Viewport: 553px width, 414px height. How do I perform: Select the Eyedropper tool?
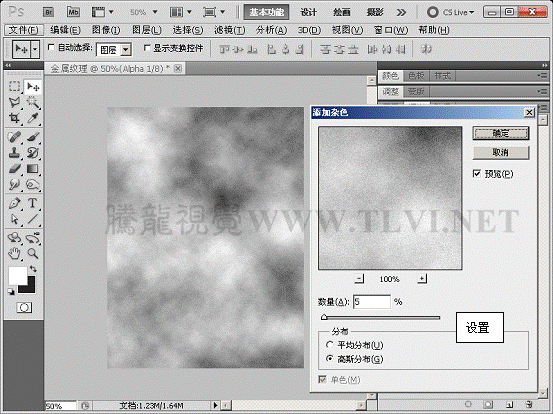(32, 118)
